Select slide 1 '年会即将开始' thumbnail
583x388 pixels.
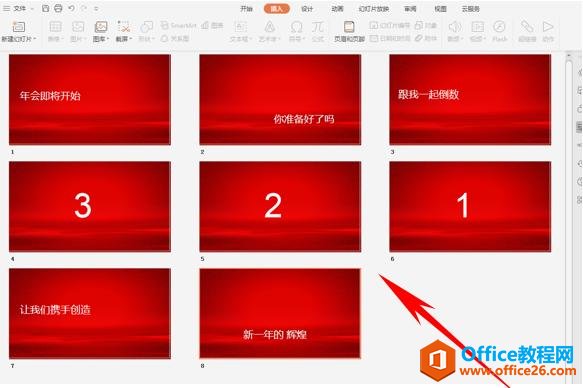[90, 99]
